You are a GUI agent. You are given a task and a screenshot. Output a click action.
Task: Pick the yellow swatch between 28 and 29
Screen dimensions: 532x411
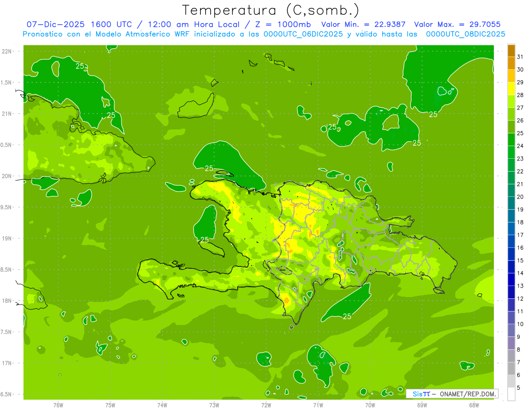click(511, 89)
